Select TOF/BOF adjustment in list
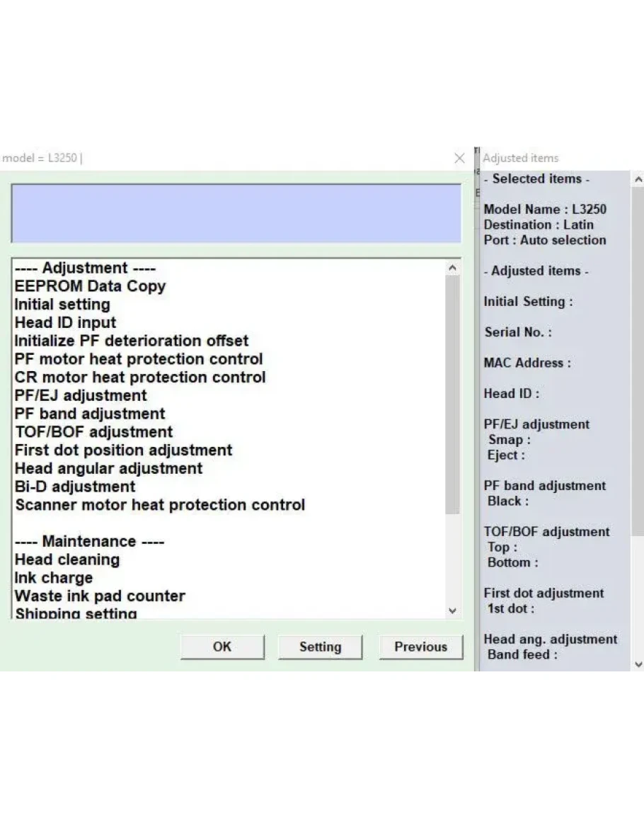 point(93,432)
